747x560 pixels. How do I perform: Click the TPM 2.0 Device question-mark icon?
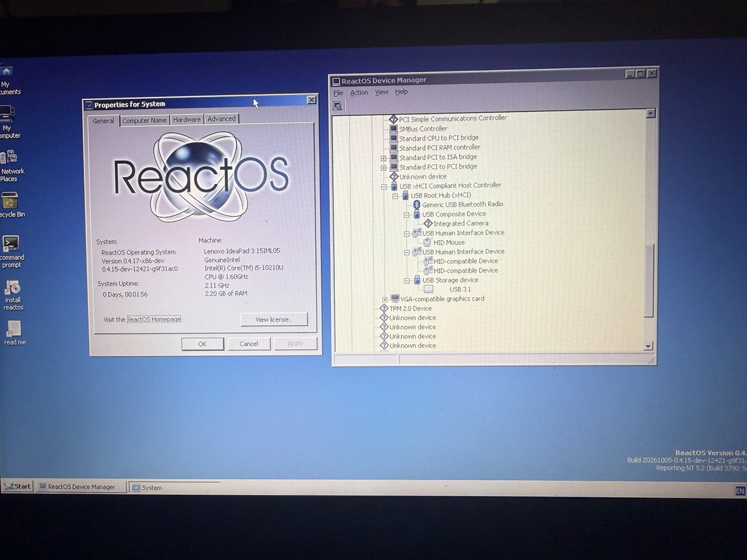pyautogui.click(x=384, y=308)
